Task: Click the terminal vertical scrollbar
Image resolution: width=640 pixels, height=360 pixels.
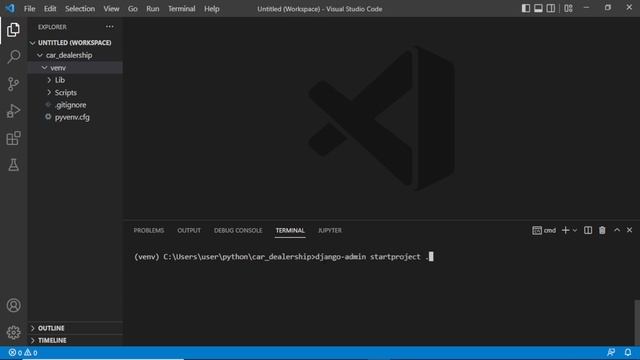Action: pyautogui.click(x=637, y=322)
